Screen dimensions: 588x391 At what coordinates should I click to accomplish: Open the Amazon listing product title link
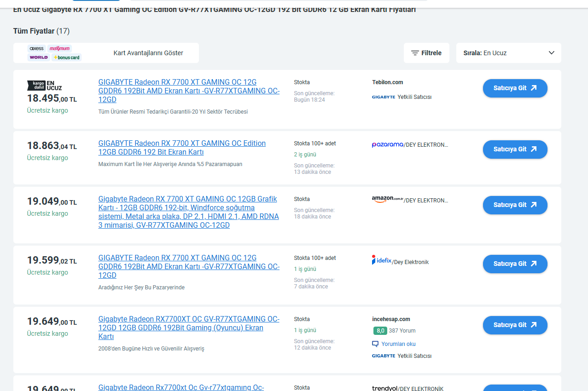[x=189, y=212]
